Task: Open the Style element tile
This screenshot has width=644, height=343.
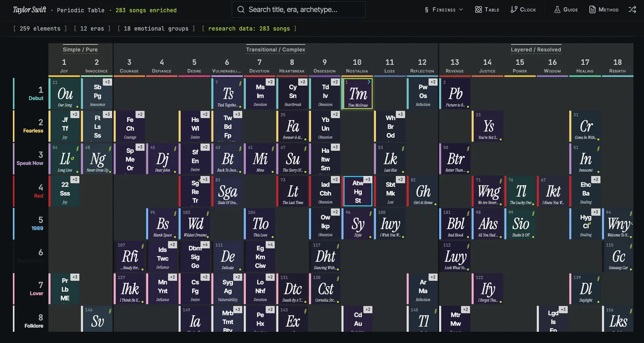Action: coord(357,224)
